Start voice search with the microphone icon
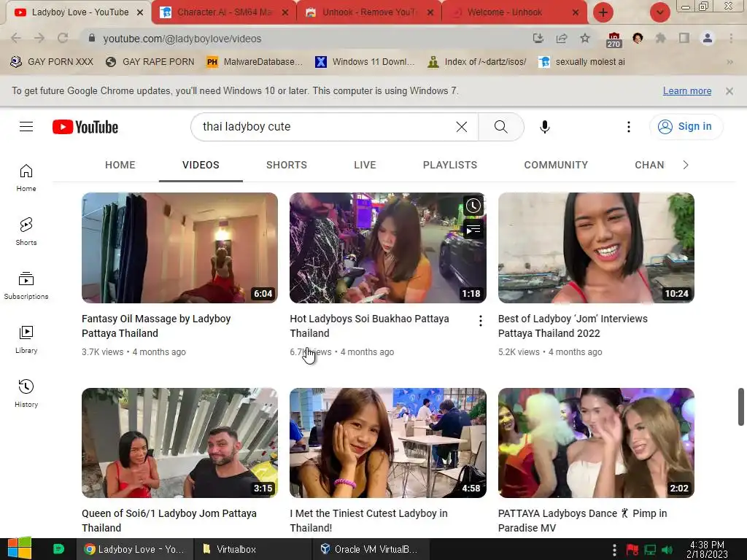 coord(544,127)
